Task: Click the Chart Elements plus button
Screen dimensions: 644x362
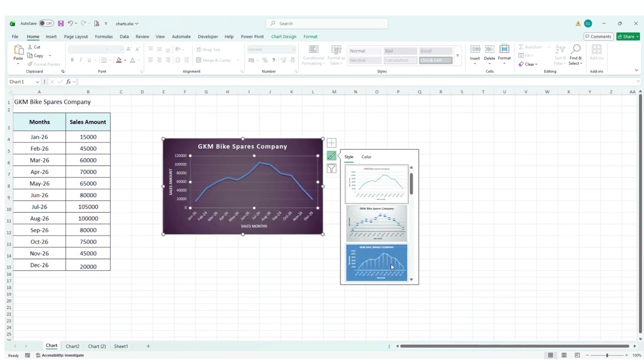Action: 331,143
